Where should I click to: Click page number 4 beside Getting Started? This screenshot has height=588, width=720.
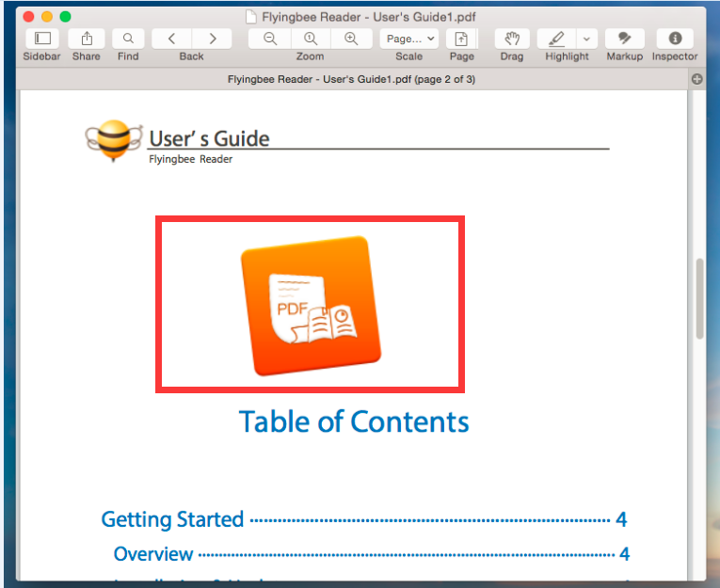coord(621,519)
